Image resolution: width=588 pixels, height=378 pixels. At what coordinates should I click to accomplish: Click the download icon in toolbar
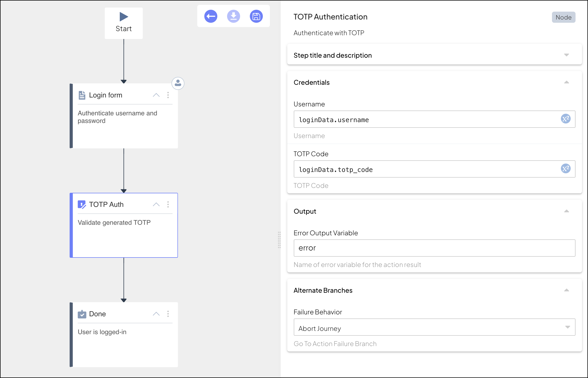tap(233, 17)
